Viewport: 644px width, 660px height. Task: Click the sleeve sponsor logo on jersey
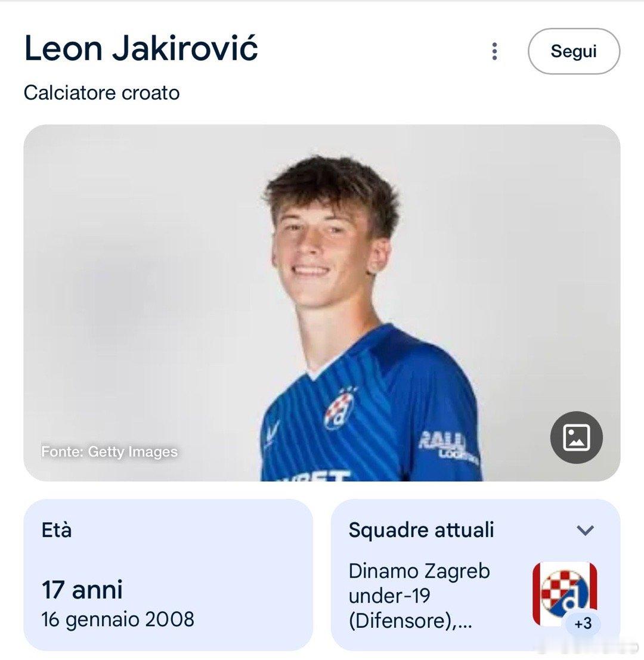click(447, 446)
